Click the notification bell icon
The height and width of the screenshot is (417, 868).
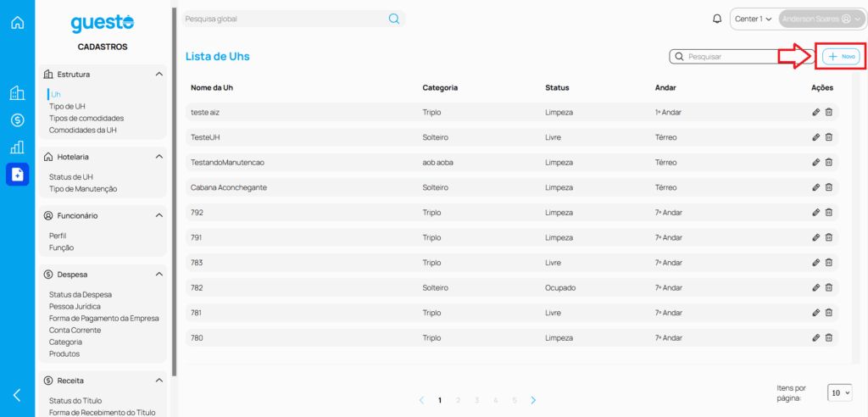pyautogui.click(x=717, y=19)
